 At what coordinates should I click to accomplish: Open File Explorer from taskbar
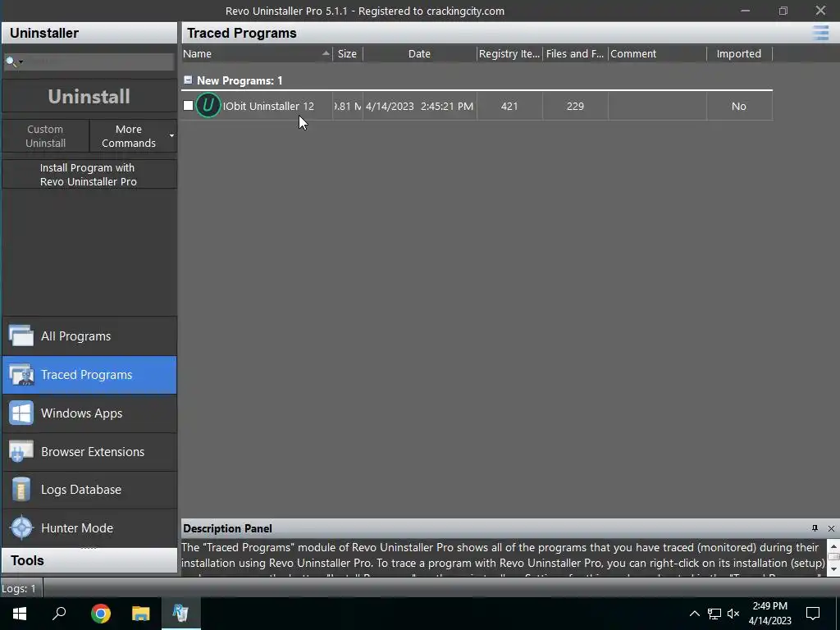[140, 614]
